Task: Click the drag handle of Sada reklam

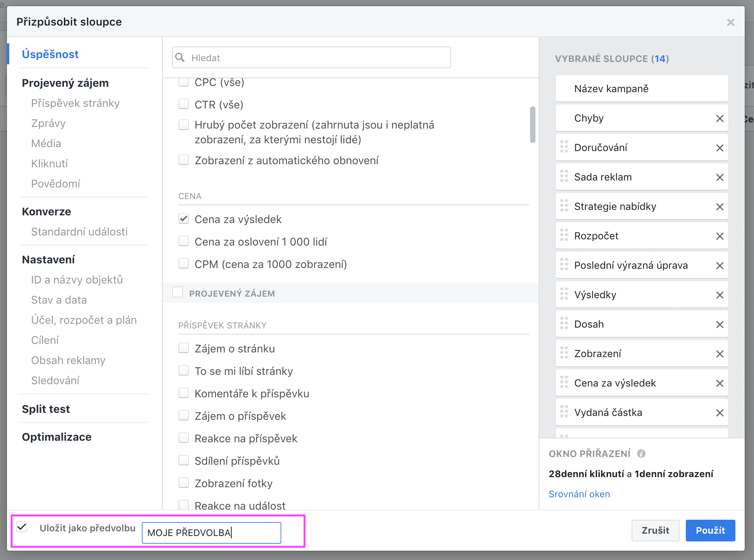Action: pyautogui.click(x=564, y=177)
